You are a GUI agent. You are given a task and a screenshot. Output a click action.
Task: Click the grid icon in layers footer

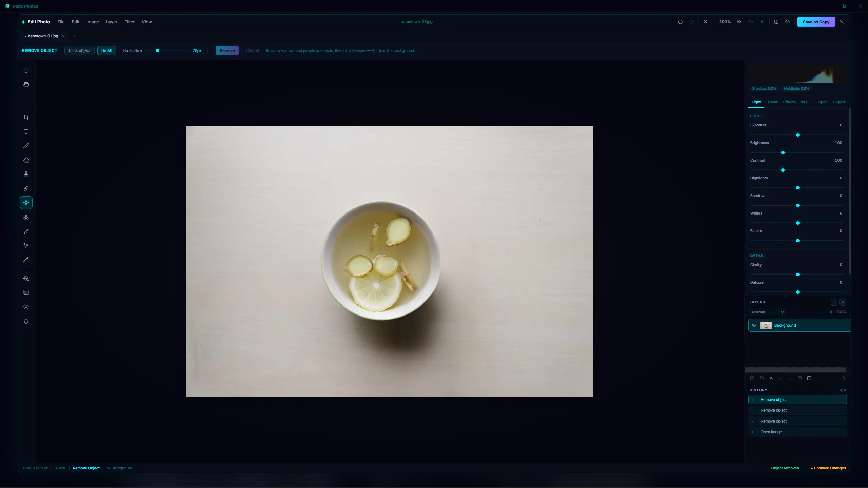809,378
